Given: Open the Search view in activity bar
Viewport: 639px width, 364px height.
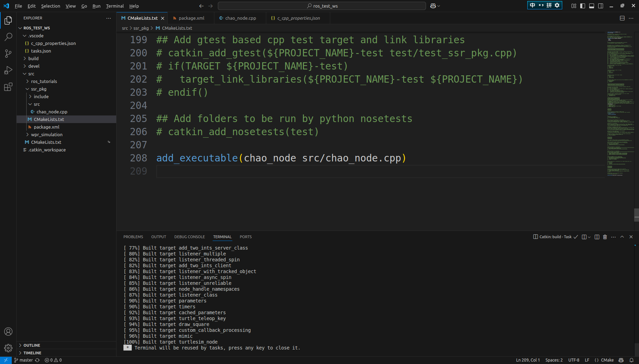Looking at the screenshot, I should coord(8,37).
